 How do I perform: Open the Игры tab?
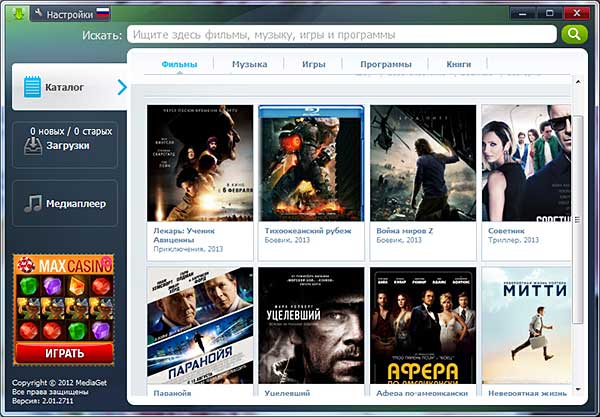(313, 64)
